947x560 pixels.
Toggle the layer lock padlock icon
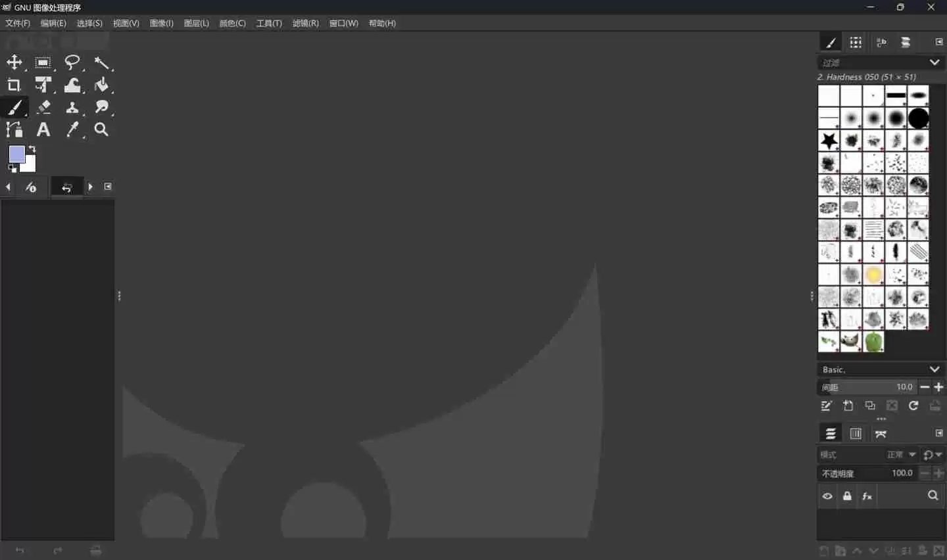click(x=848, y=496)
